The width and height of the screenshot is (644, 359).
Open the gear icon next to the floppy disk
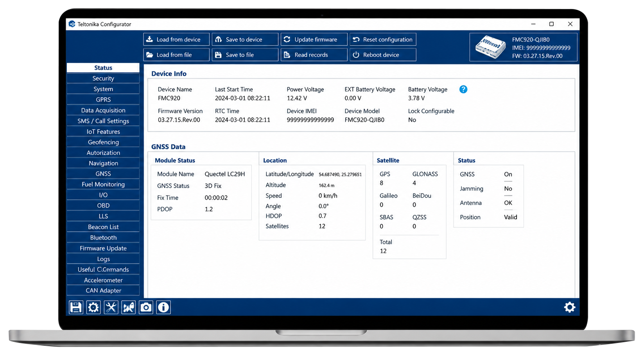tap(93, 307)
